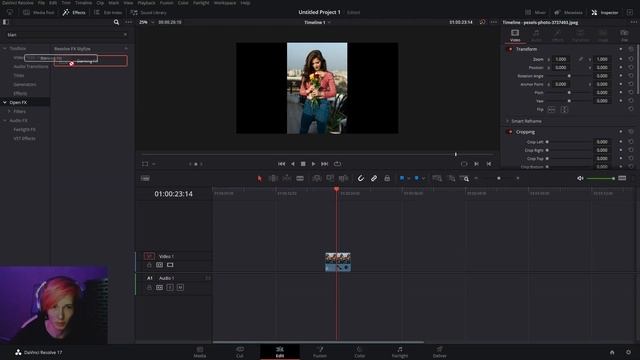Jump to the first frame
The image size is (640, 360).
point(282,164)
